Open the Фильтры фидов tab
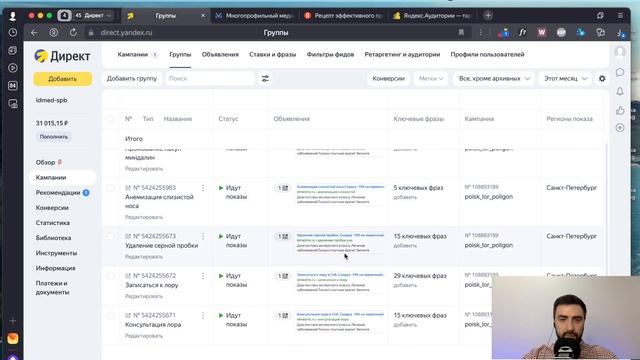This screenshot has height=360, width=640. (x=330, y=54)
